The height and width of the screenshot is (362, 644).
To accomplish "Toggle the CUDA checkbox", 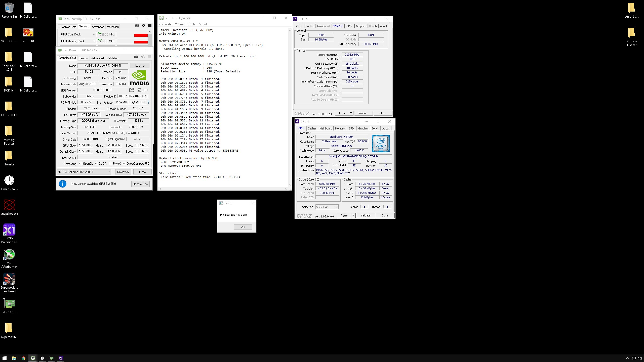I will point(96,164).
